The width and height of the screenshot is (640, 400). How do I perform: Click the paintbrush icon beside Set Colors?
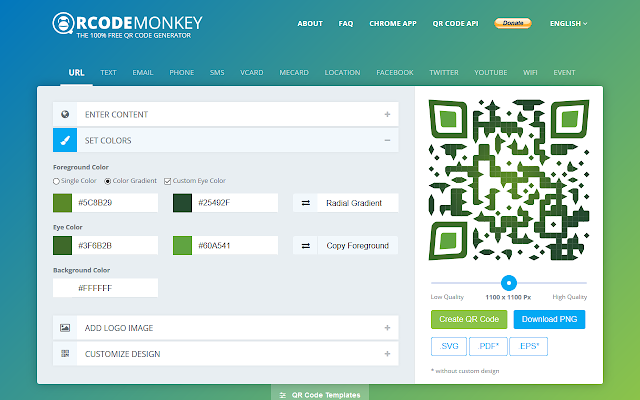65,140
